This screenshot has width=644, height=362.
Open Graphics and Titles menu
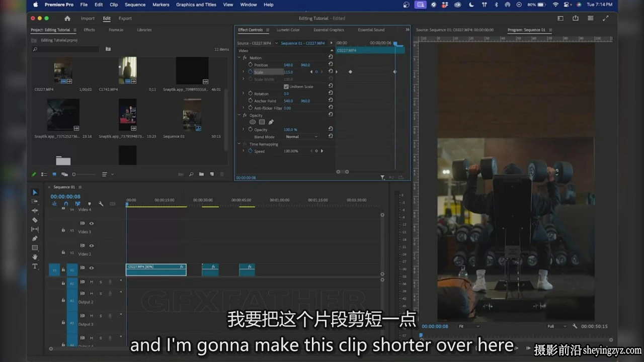point(196,5)
